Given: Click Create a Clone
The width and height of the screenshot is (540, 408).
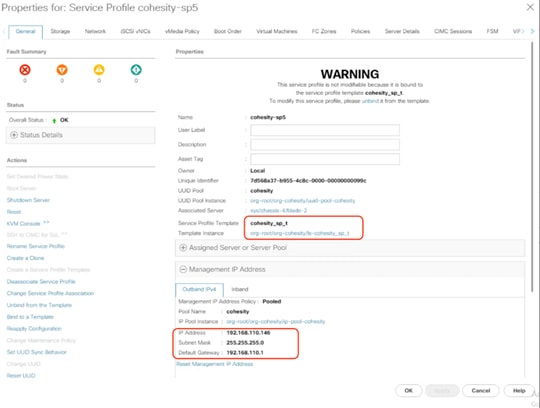Looking at the screenshot, I should coord(25,258).
